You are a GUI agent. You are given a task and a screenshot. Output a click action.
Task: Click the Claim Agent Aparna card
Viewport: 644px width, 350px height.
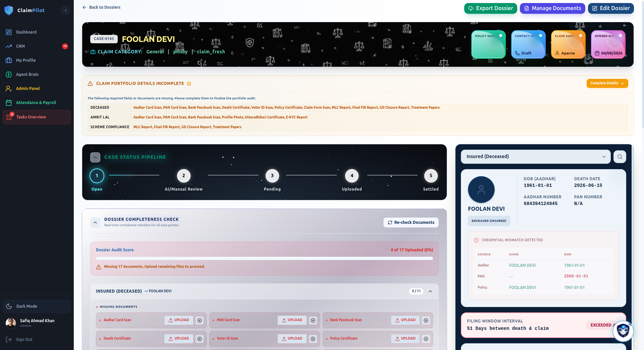click(568, 44)
